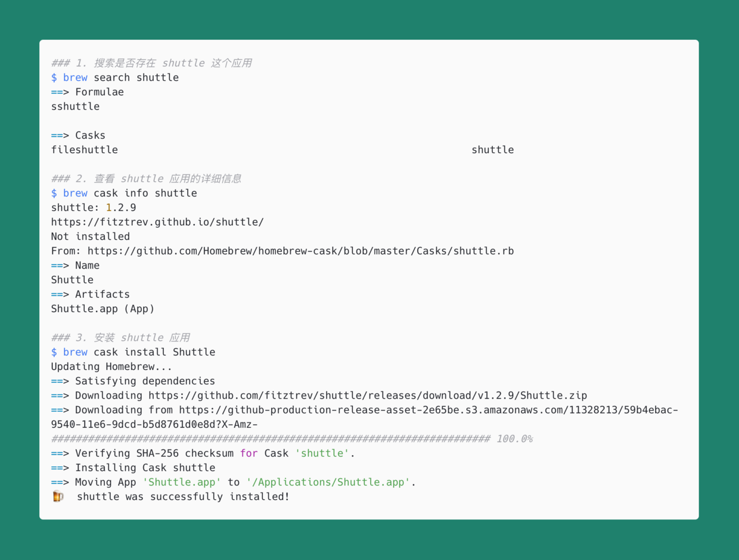The height and width of the screenshot is (560, 739).
Task: Click the 'brew search shuttle' command line
Action: (115, 77)
